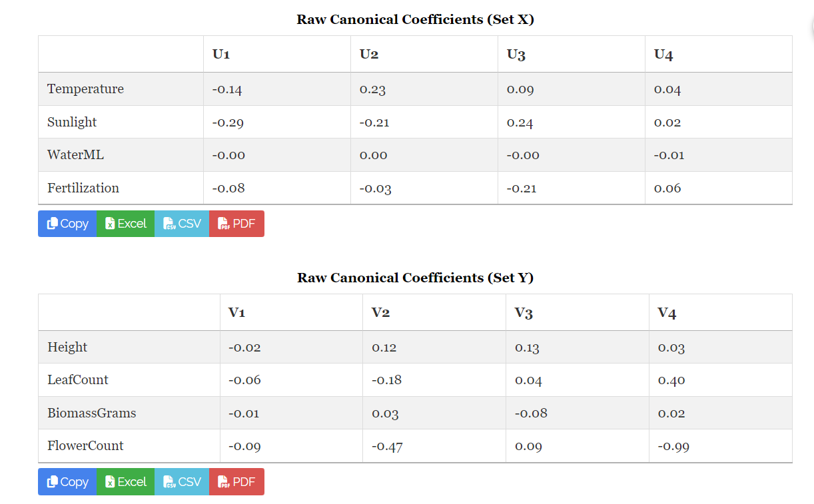
Task: Select the Sunlight U3 value 0.24
Action: (520, 123)
